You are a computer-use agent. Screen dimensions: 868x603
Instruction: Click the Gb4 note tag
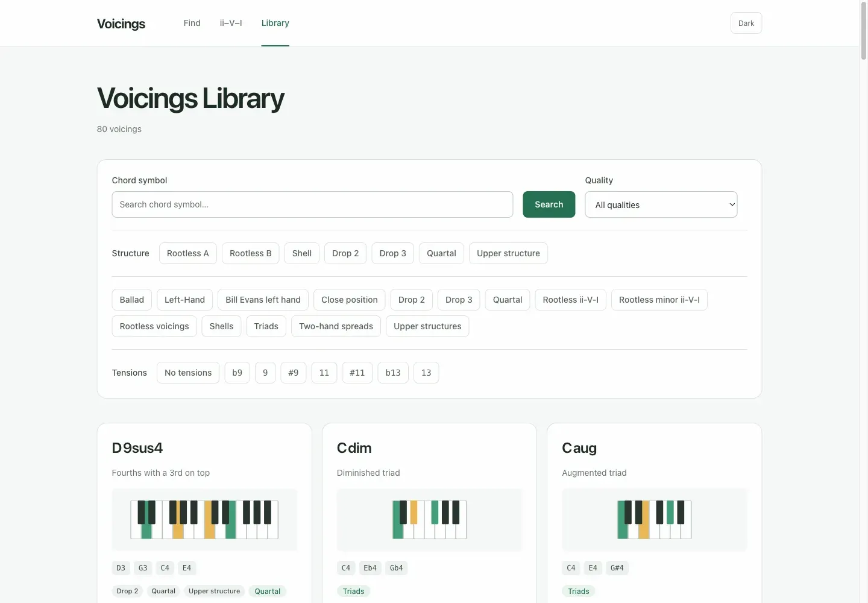pyautogui.click(x=397, y=568)
